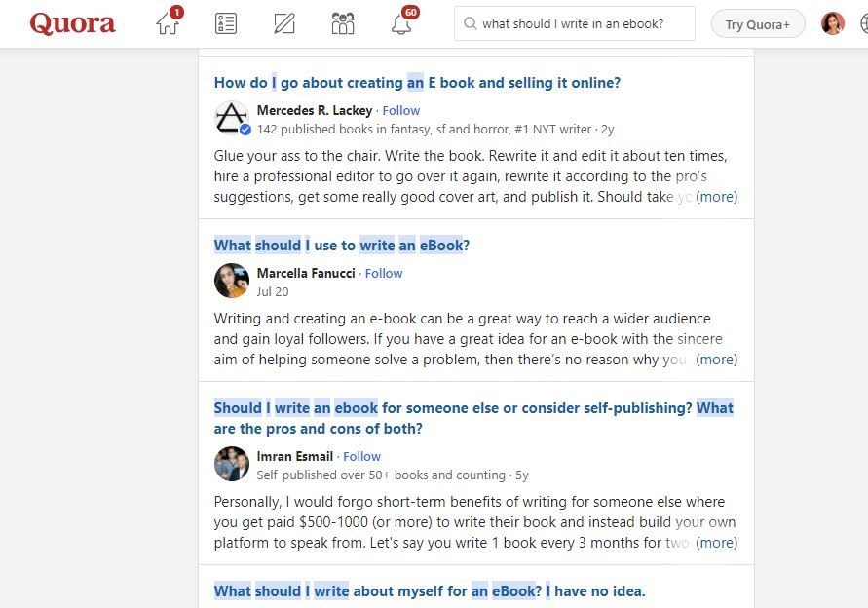Open the Following list icon
Screen dimensions: 868x608
(226, 23)
